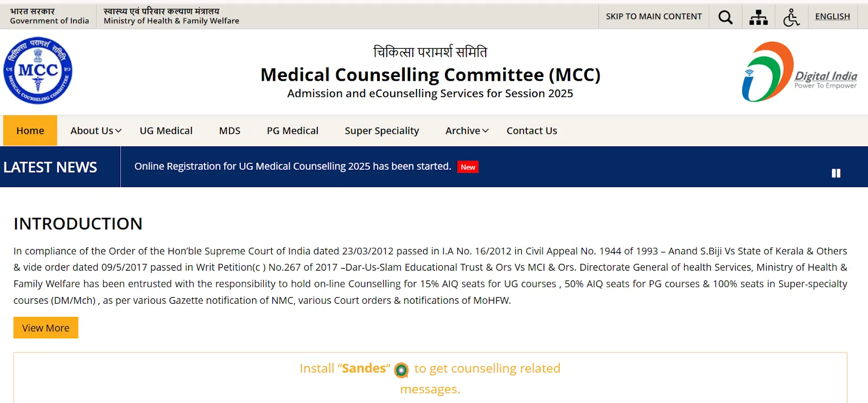Expand the About Us dropdown
The height and width of the screenshot is (403, 868).
[94, 130]
